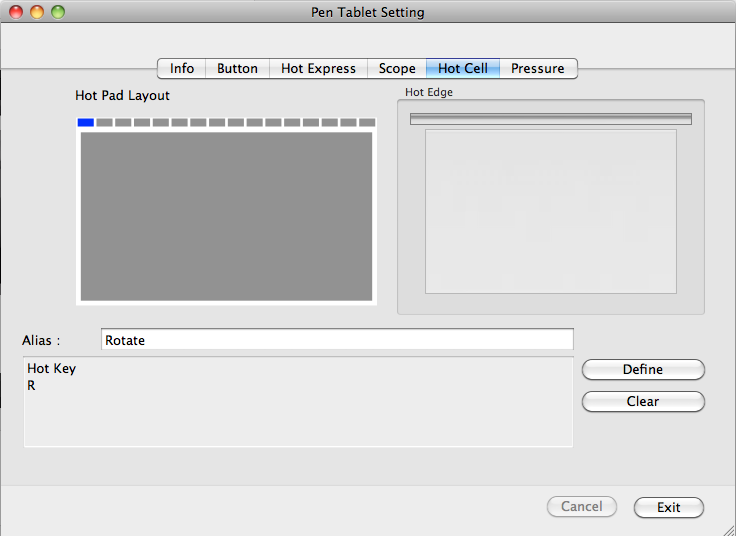The width and height of the screenshot is (736, 536).
Task: Select the Hot Cell tab
Action: (x=463, y=69)
